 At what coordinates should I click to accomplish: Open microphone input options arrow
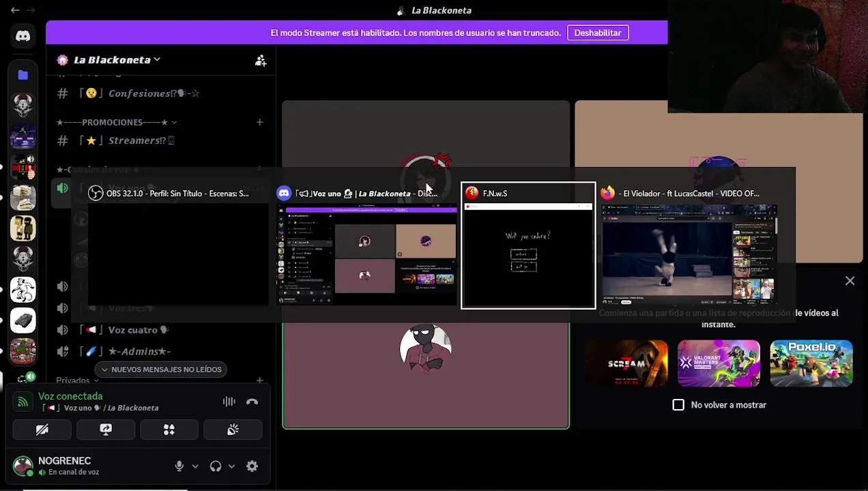click(195, 466)
